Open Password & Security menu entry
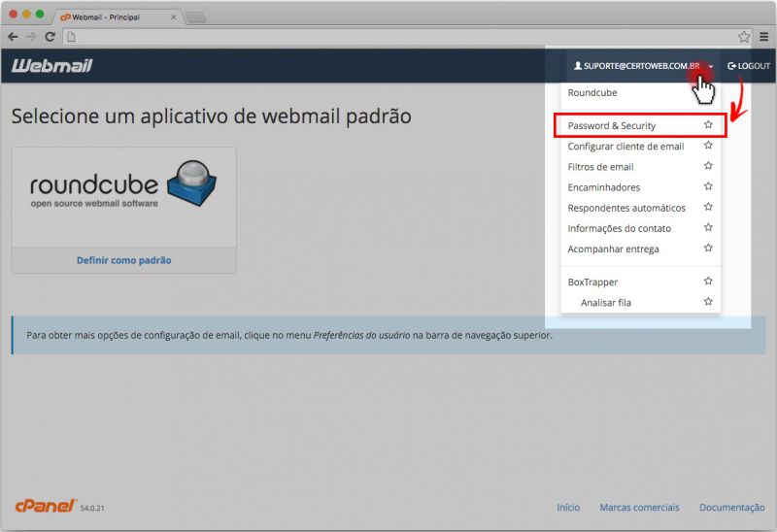Viewport: 777px width, 532px height. point(612,126)
